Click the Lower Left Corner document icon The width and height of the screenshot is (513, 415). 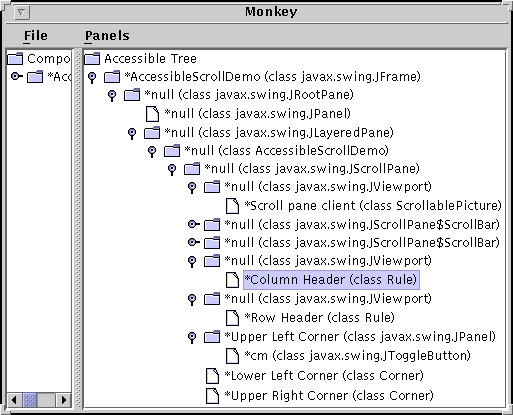(212, 376)
